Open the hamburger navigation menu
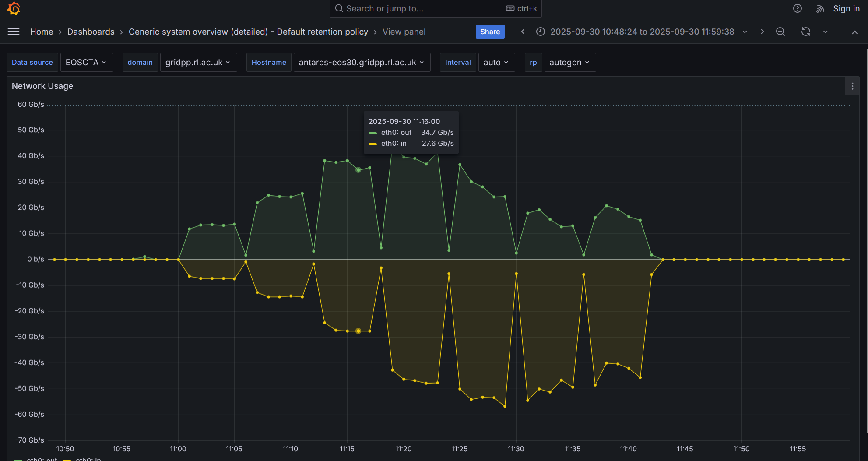The width and height of the screenshot is (868, 461). [14, 32]
